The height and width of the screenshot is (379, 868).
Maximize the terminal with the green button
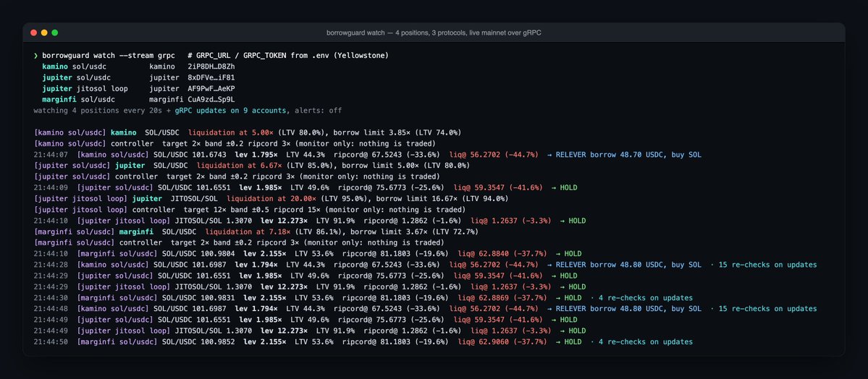pos(55,33)
